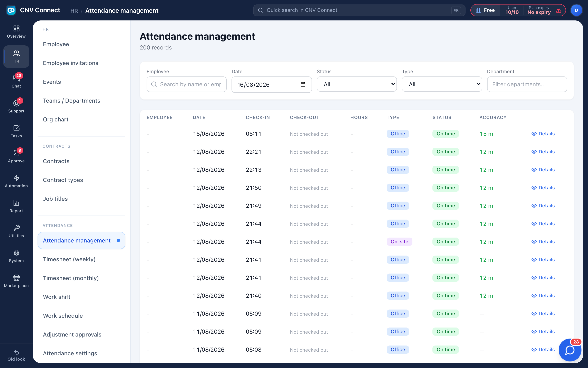View Details for the 21:40 check-in
588x368 pixels.
(x=543, y=296)
